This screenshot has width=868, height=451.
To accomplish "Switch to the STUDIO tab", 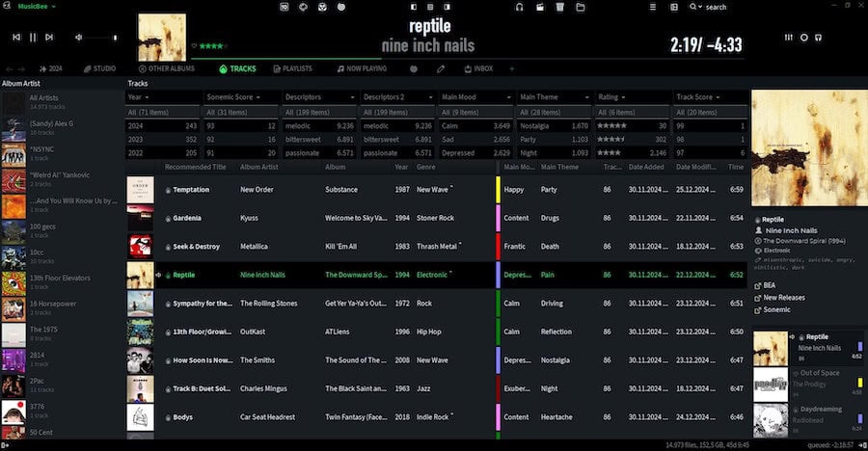I will tap(99, 68).
